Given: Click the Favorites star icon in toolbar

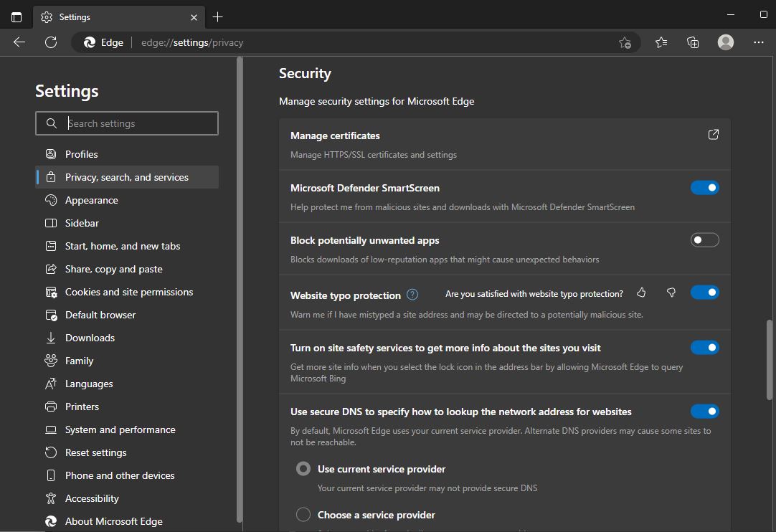Looking at the screenshot, I should (661, 42).
